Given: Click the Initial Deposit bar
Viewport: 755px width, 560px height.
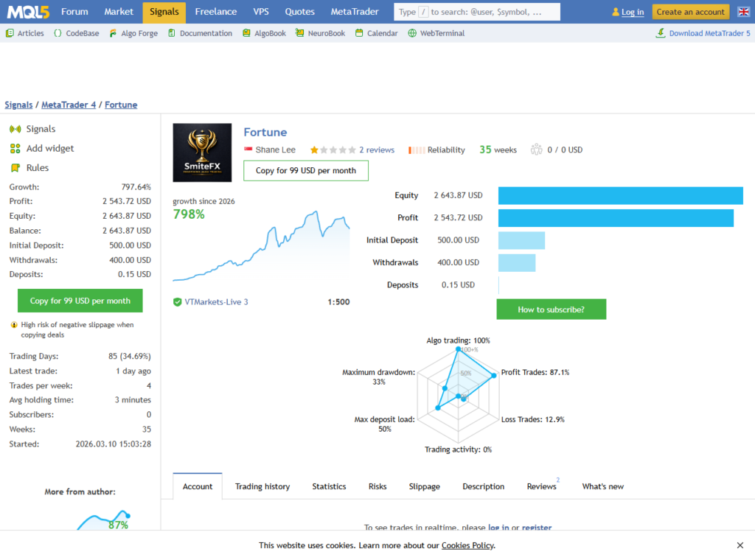Looking at the screenshot, I should coord(521,240).
